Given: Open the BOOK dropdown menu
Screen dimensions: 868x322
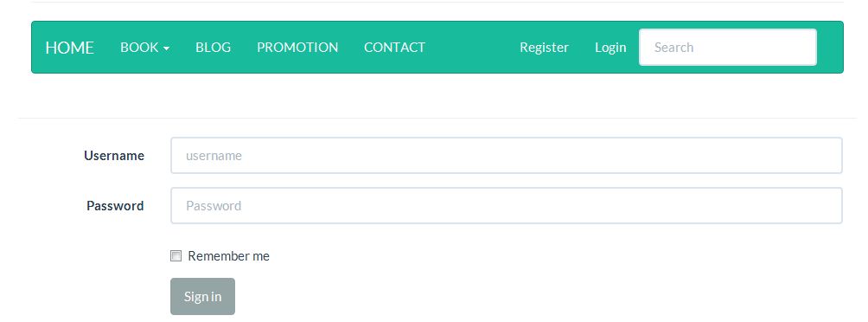Looking at the screenshot, I should tap(144, 47).
